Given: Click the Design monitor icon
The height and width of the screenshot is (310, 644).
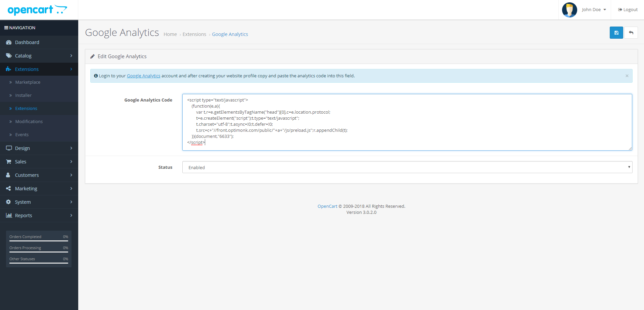Looking at the screenshot, I should click(x=9, y=148).
